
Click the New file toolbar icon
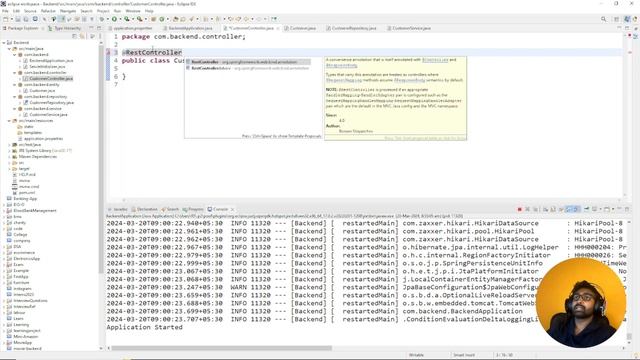point(6,19)
